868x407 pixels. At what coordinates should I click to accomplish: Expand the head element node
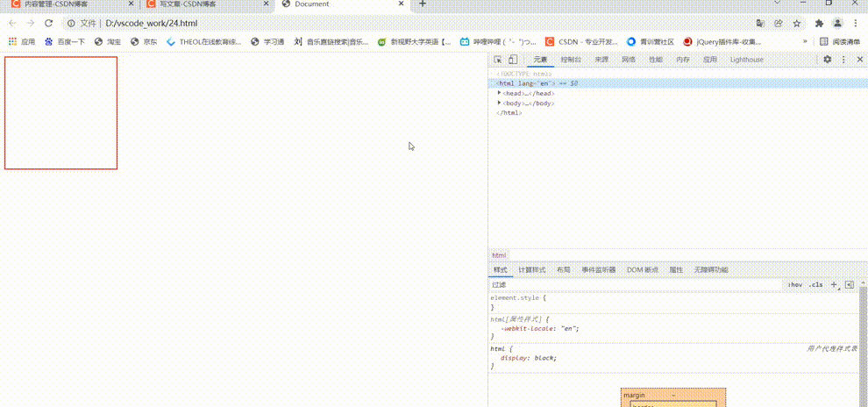(x=499, y=93)
